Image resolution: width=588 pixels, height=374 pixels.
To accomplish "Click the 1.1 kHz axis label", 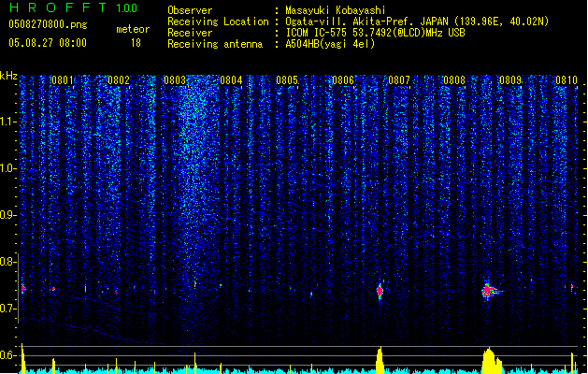I will pos(7,122).
